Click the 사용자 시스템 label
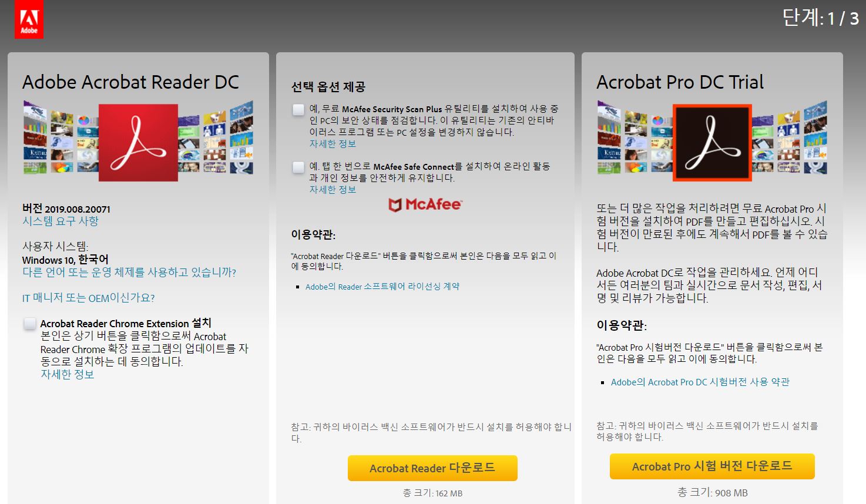Image resolution: width=866 pixels, height=504 pixels. 55,247
